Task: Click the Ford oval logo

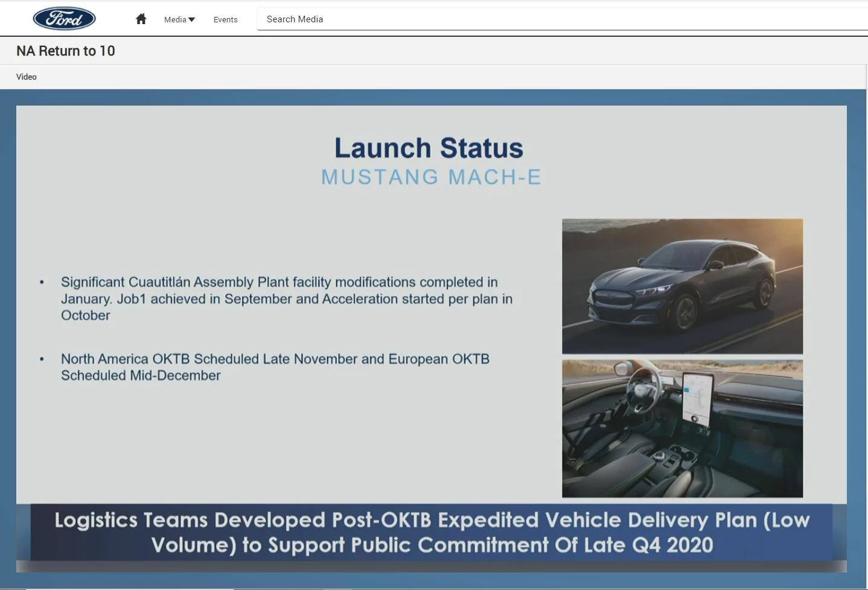Action: (x=64, y=19)
